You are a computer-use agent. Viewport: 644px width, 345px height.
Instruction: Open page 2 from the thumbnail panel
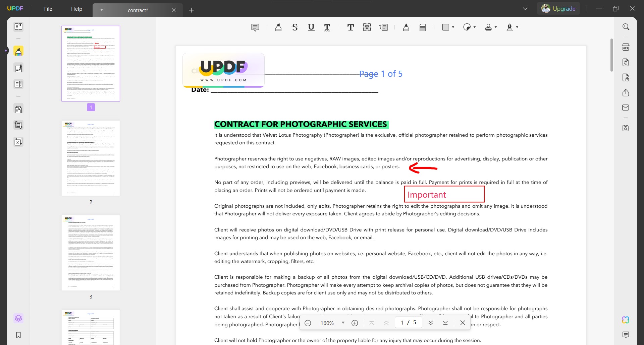[91, 158]
